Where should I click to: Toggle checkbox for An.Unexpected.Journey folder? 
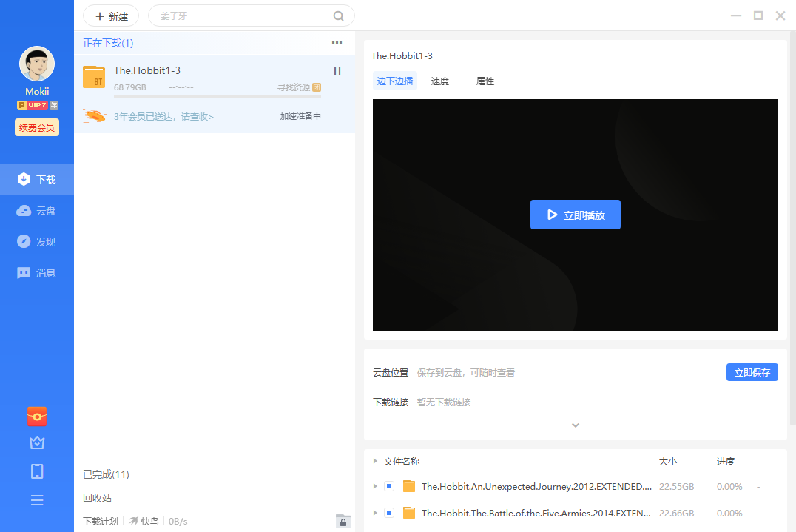pos(389,486)
